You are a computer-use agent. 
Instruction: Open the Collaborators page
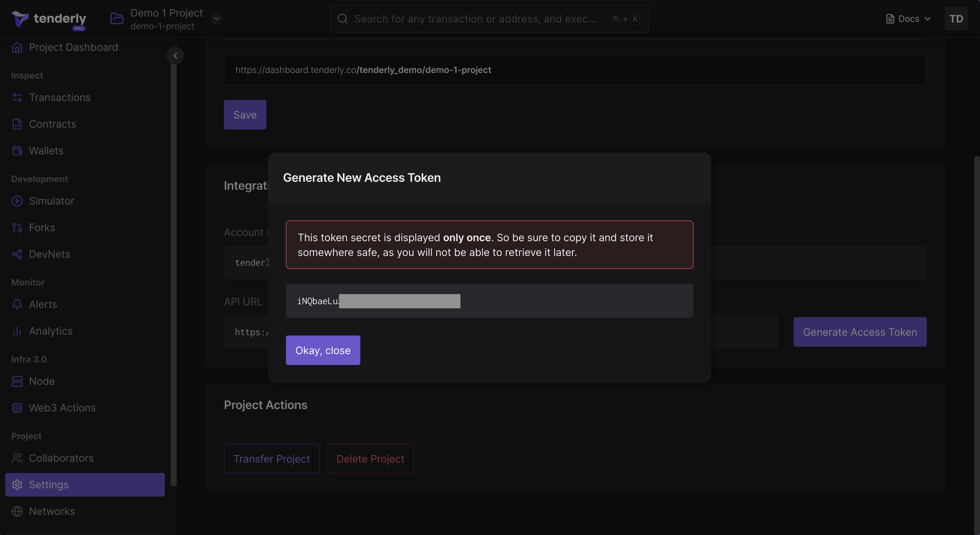[x=61, y=458]
